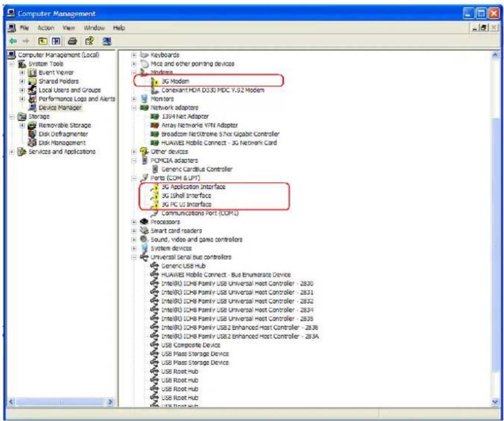Click the Up one level toolbar icon

43,41
